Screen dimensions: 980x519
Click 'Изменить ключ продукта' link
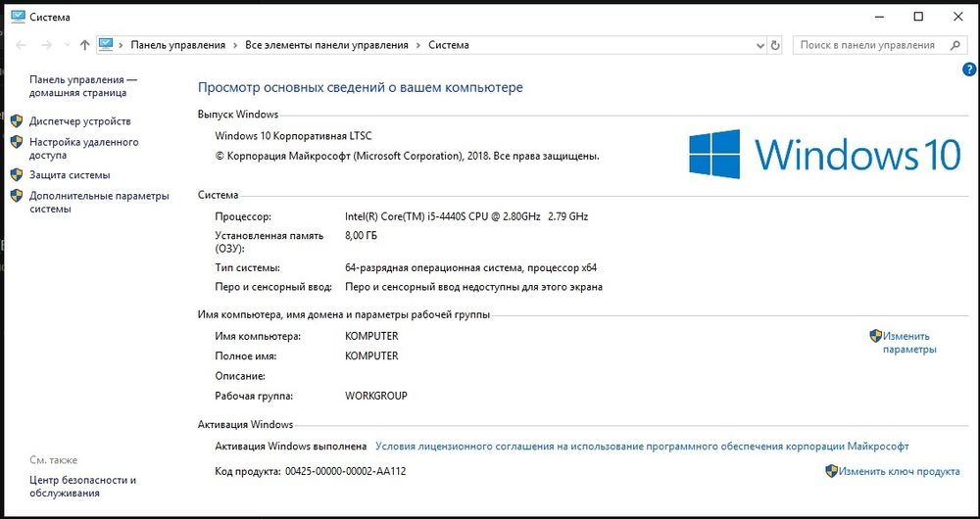[899, 472]
